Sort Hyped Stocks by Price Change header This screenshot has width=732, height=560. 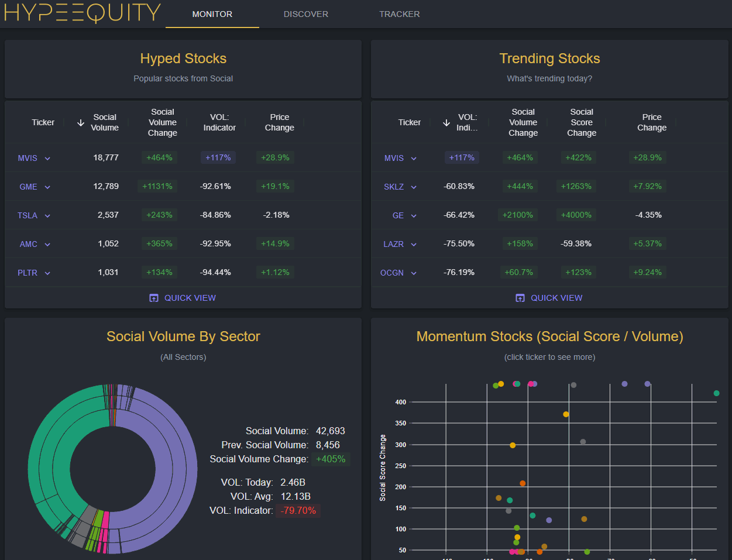[x=280, y=122]
